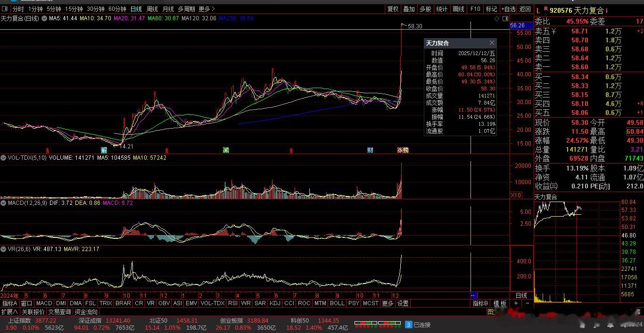Expand the MACD indicator panel dropdown
The height and width of the screenshot is (333, 644).
[4, 203]
